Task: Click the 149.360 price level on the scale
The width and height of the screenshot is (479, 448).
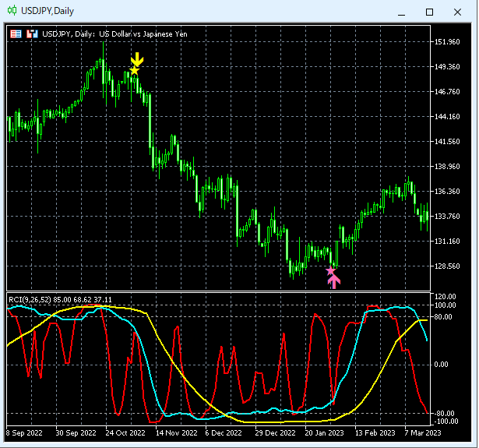Action: [x=447, y=67]
